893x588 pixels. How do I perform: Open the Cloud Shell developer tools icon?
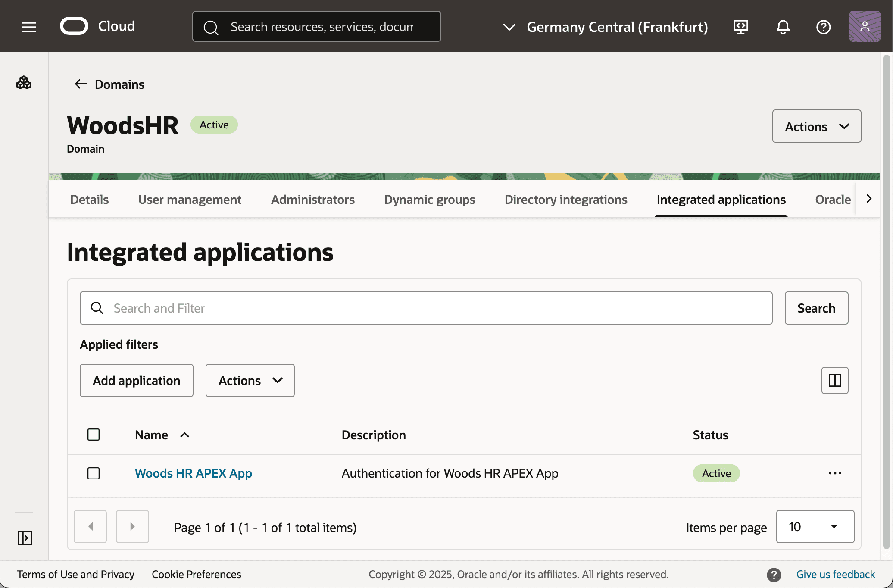coord(741,27)
